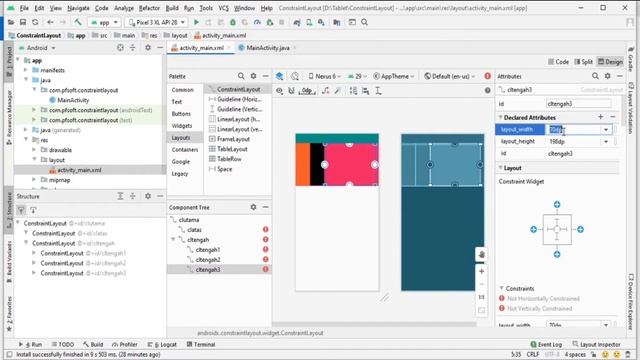Open the layout_width value dropdown
This screenshot has height=360, width=640.
606,130
